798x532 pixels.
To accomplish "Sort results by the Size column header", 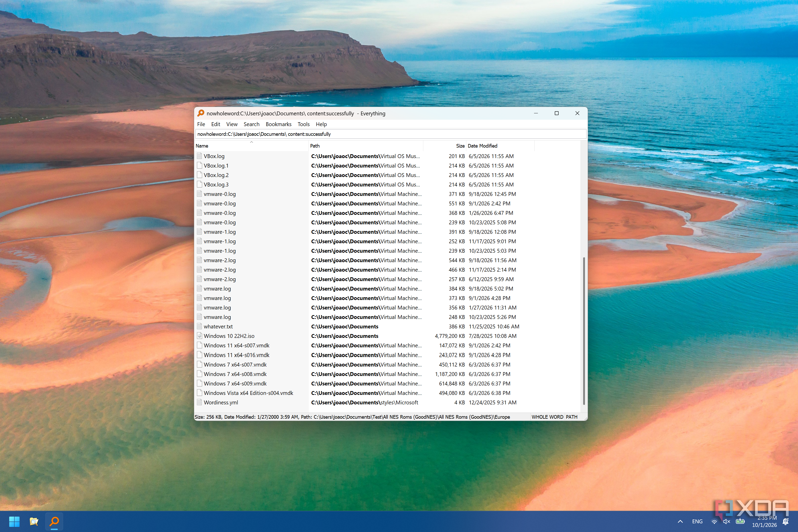I will (445, 146).
